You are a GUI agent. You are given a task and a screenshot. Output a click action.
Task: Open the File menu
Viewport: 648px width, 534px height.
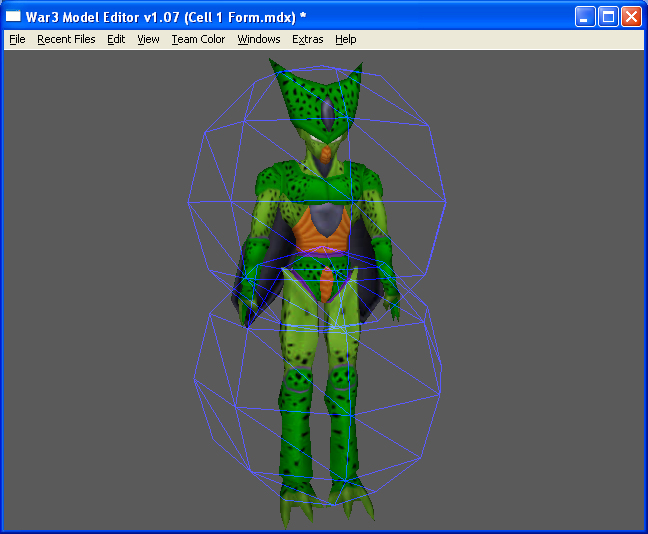[x=17, y=39]
